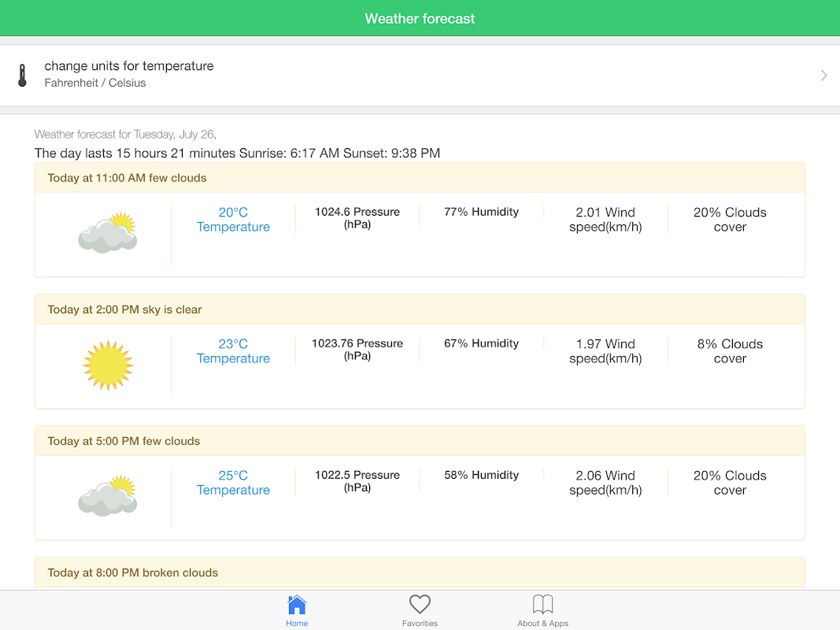Select the 8:00 PM broken clouds header

pos(132,573)
